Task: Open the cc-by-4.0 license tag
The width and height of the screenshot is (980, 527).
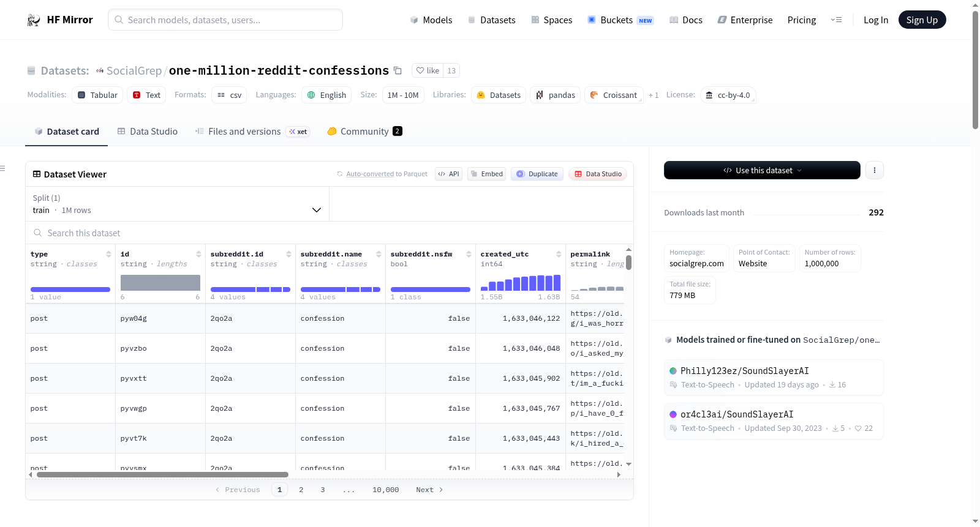Action: click(x=728, y=95)
